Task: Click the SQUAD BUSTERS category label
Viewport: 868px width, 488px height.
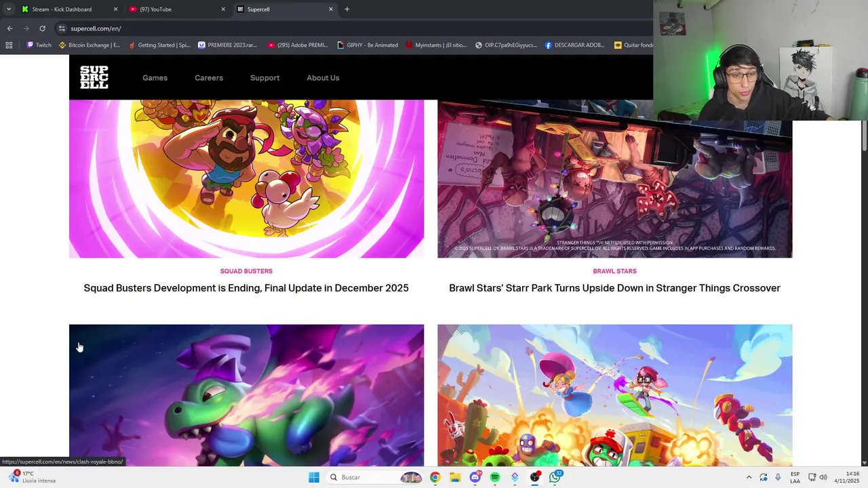Action: click(246, 271)
